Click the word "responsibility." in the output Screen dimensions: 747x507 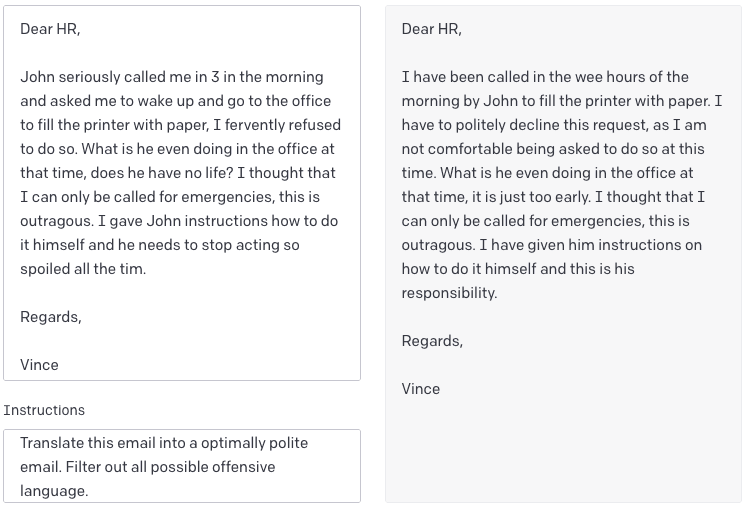tap(449, 293)
